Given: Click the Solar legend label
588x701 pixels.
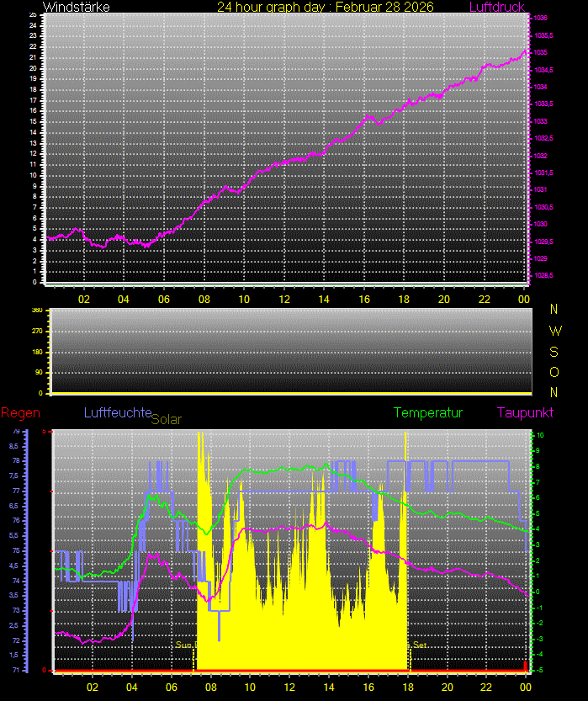Looking at the screenshot, I should [x=166, y=418].
